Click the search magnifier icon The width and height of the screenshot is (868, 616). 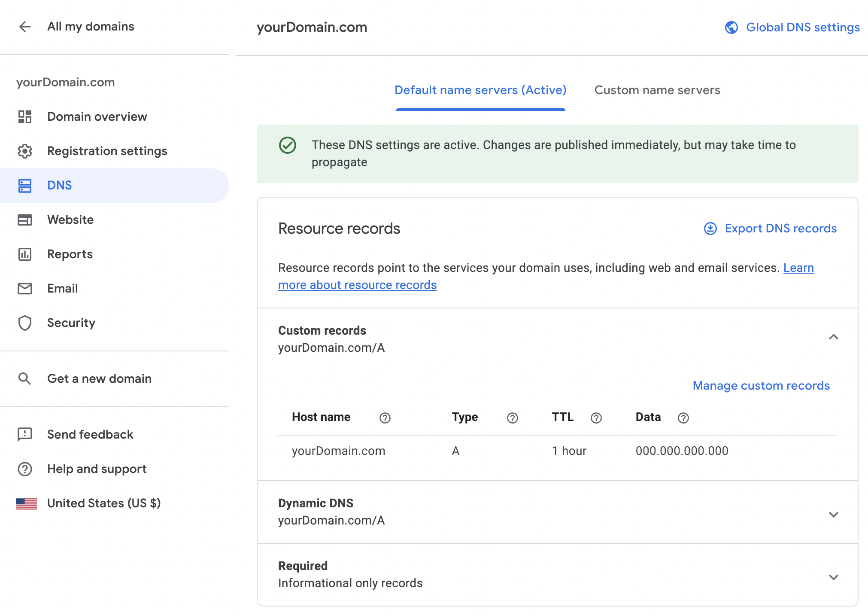[x=25, y=379]
